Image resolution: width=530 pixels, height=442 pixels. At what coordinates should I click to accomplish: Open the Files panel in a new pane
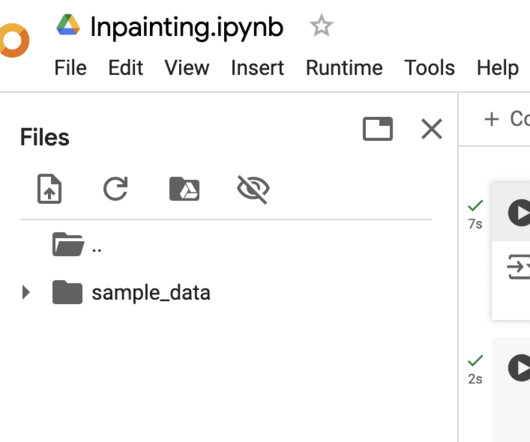[x=378, y=129]
